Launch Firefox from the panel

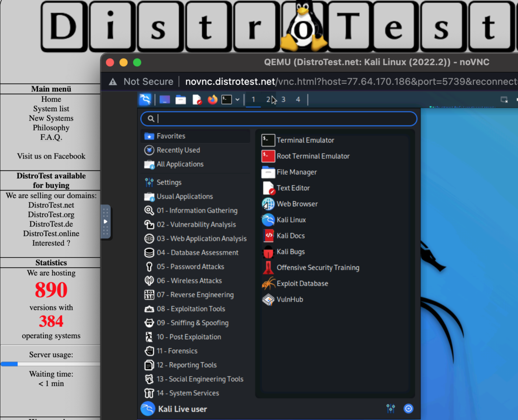[213, 100]
